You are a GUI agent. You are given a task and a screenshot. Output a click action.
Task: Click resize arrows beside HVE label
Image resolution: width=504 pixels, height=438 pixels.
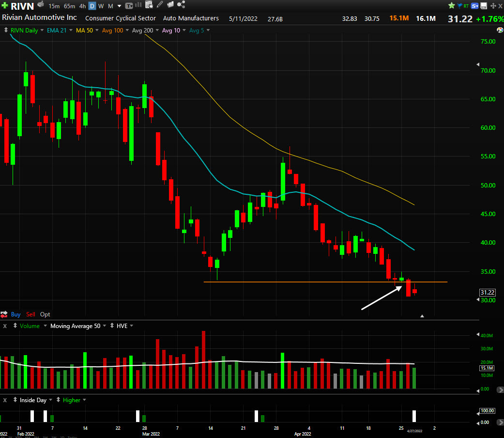[112, 326]
